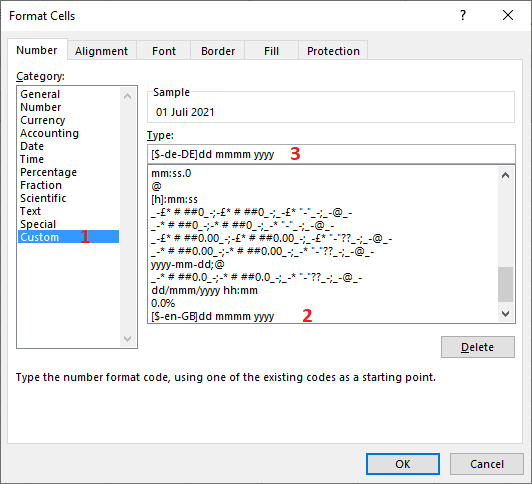Click the format list scrollbar thumb
532x484 pixels.
click(x=506, y=284)
